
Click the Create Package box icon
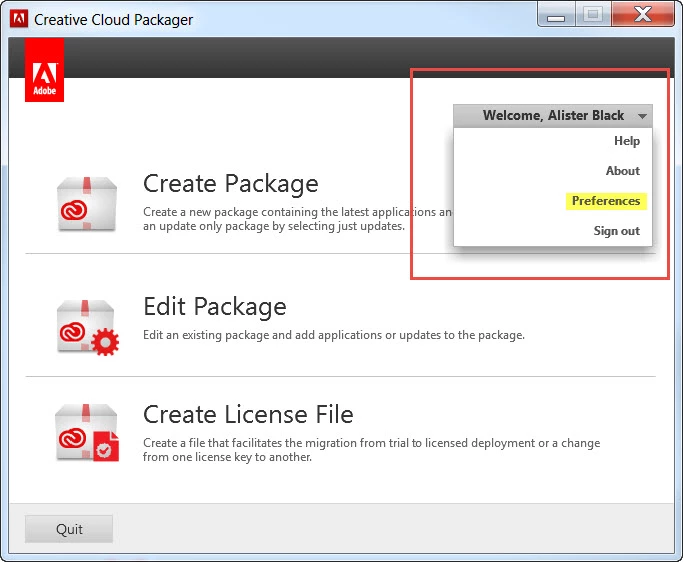tap(87, 203)
